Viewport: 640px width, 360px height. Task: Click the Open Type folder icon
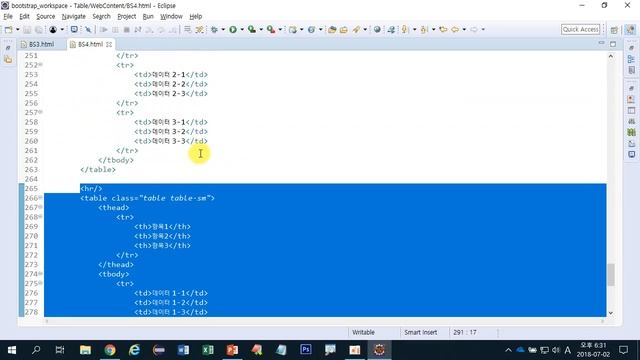click(332, 29)
